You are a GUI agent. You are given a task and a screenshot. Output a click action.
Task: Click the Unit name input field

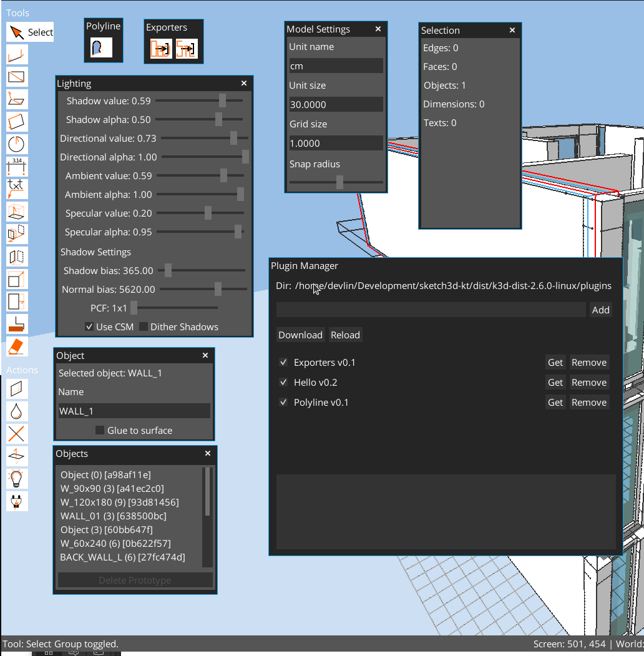(336, 65)
